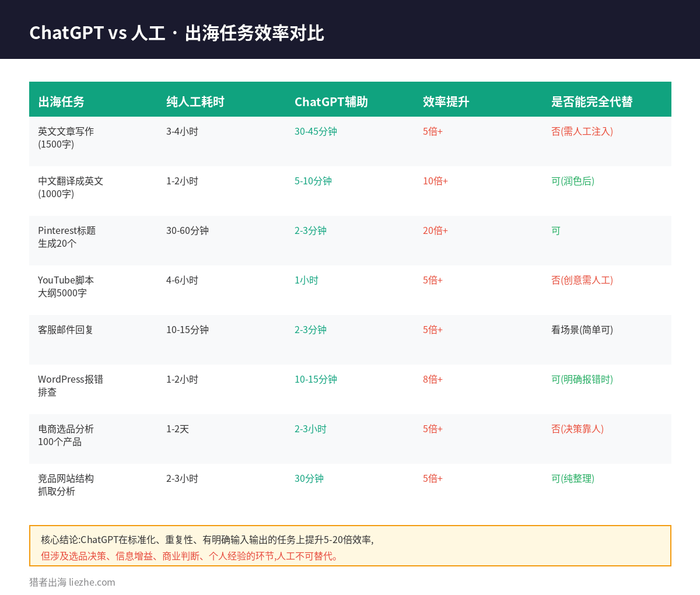
Task: Click the '可' cell in the Pinterest row
Action: point(556,230)
